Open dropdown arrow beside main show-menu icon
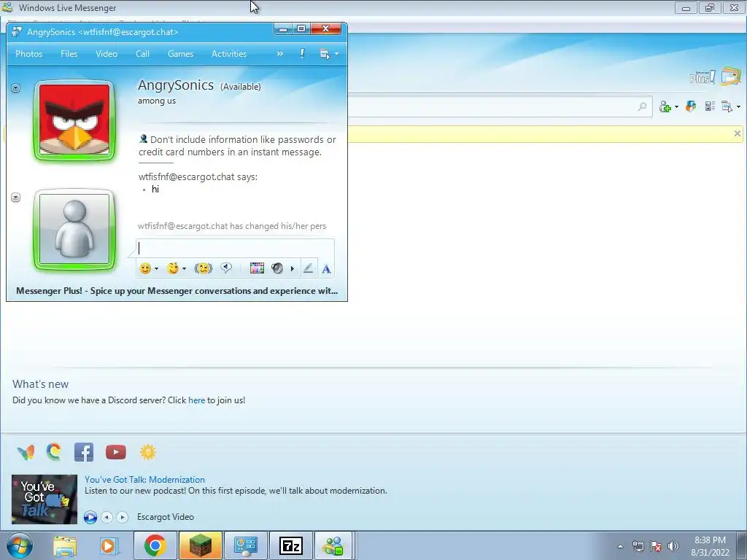747x560 pixels. (738, 106)
